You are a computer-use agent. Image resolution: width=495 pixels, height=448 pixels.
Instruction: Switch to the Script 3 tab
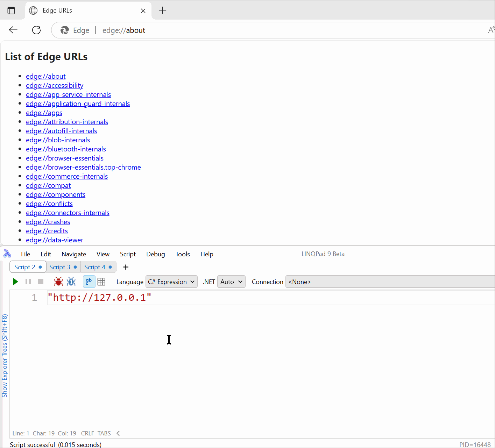pyautogui.click(x=63, y=267)
